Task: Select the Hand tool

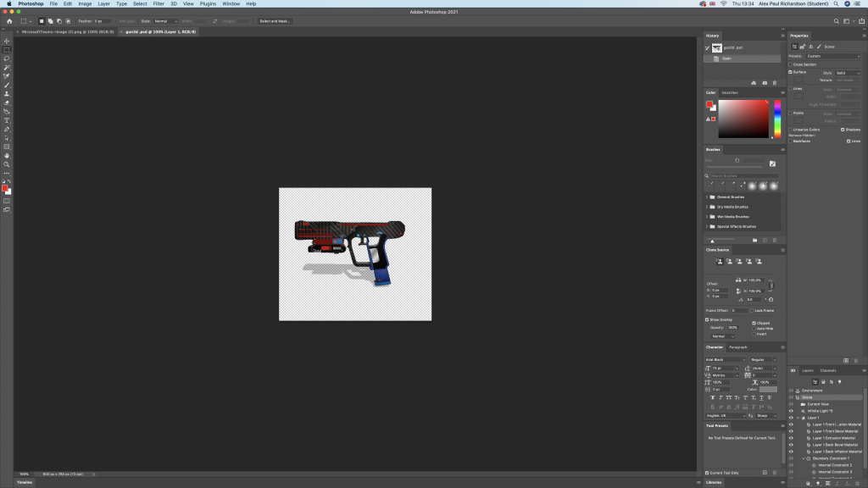Action: point(7,156)
